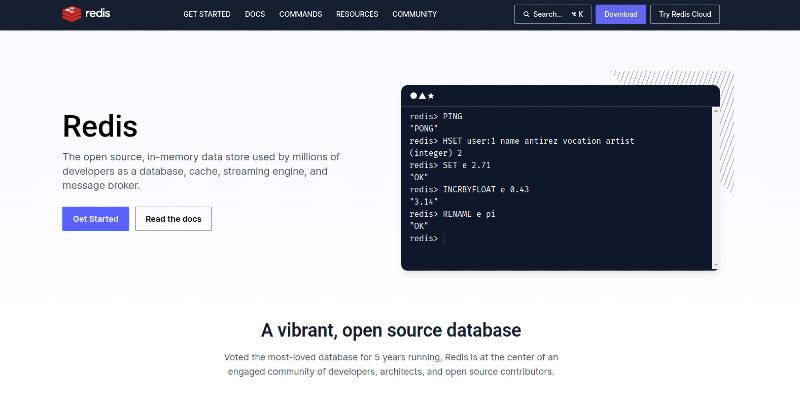Click the purple Download button

[620, 14]
